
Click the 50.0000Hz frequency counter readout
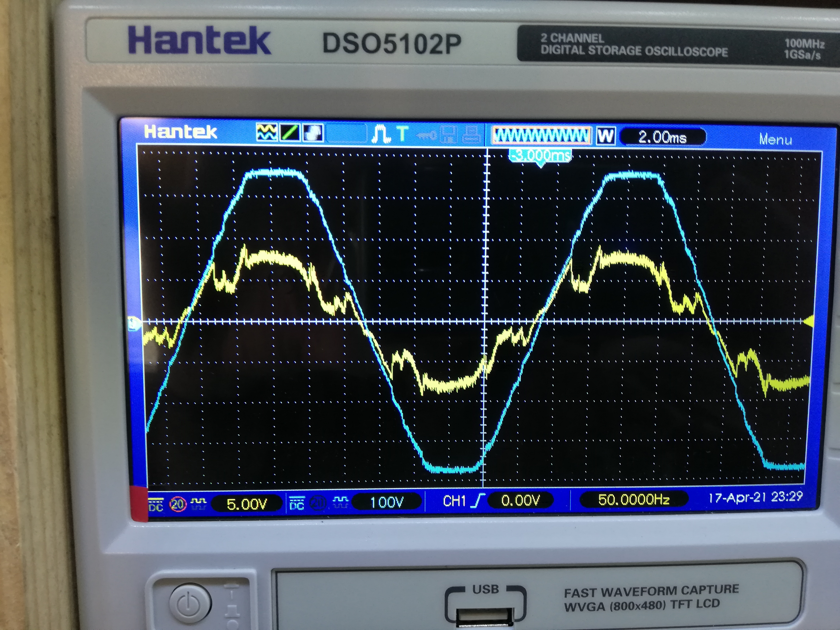coord(634,499)
